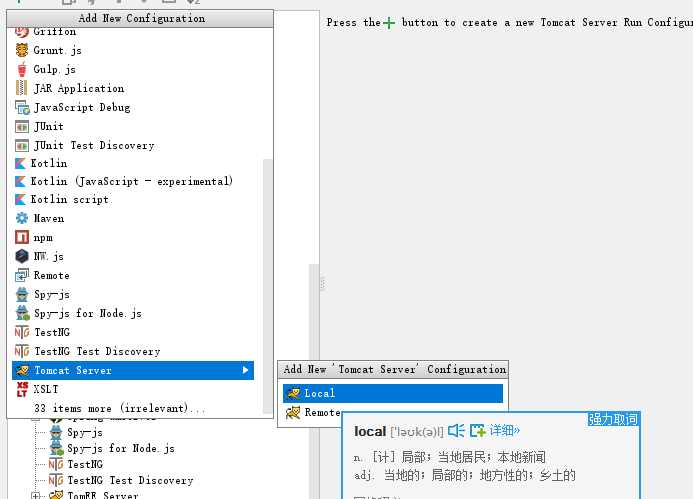
Task: Choose Local in Tomcat Server submenu
Action: [x=392, y=393]
